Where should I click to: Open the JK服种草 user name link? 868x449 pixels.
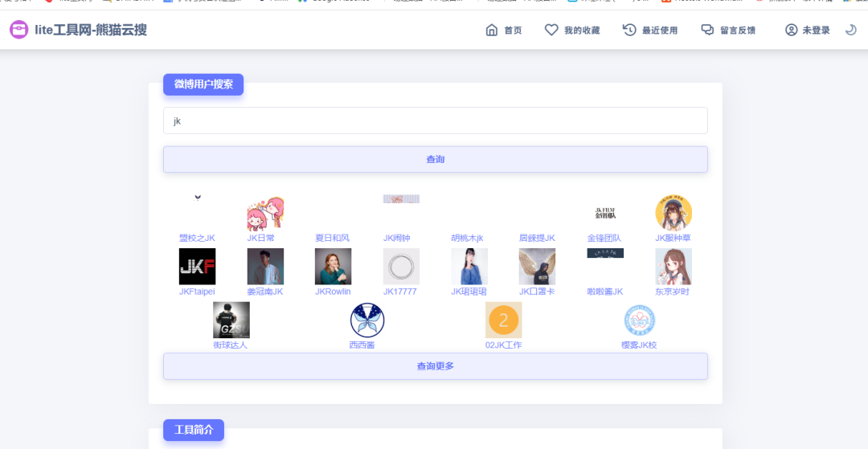tap(673, 238)
